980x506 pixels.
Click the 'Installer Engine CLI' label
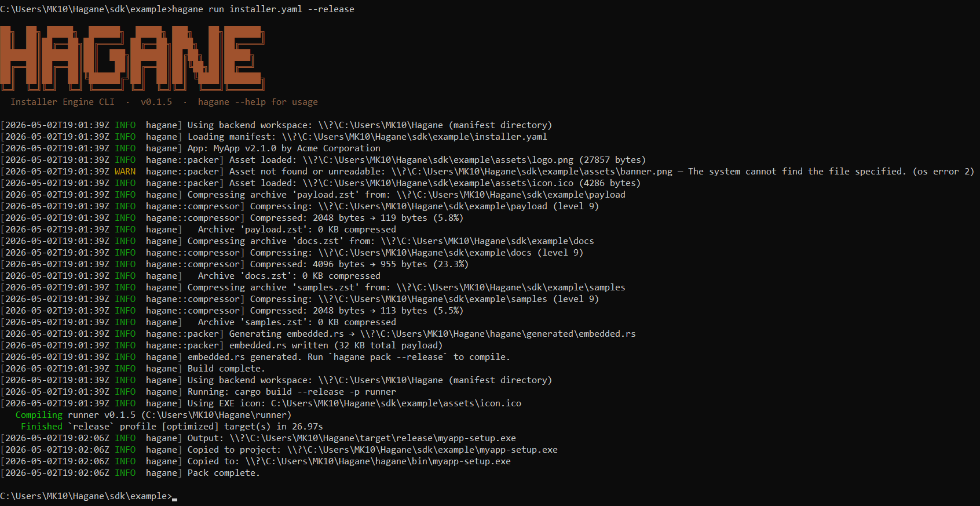tap(63, 102)
